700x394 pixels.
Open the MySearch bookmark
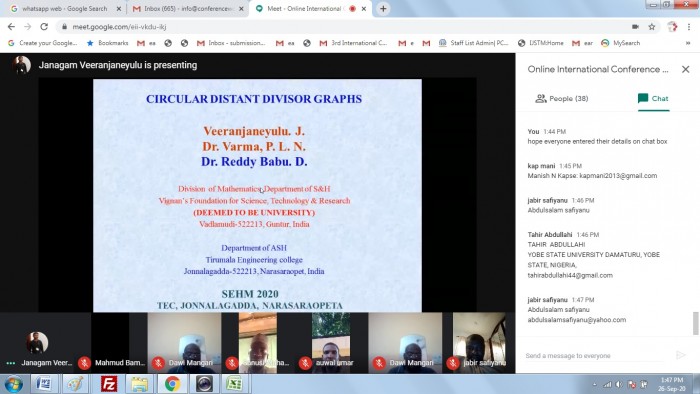click(x=621, y=43)
